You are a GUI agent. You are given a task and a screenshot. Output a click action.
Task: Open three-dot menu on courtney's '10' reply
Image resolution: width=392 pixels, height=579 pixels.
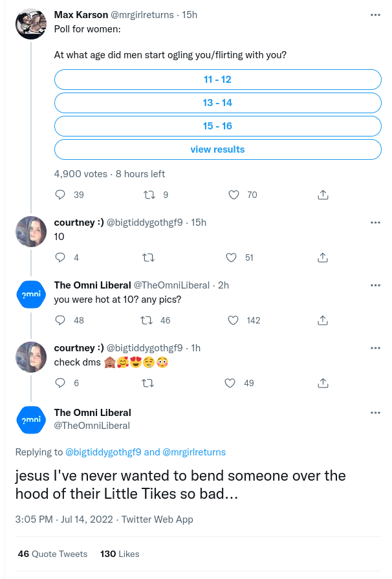point(375,223)
